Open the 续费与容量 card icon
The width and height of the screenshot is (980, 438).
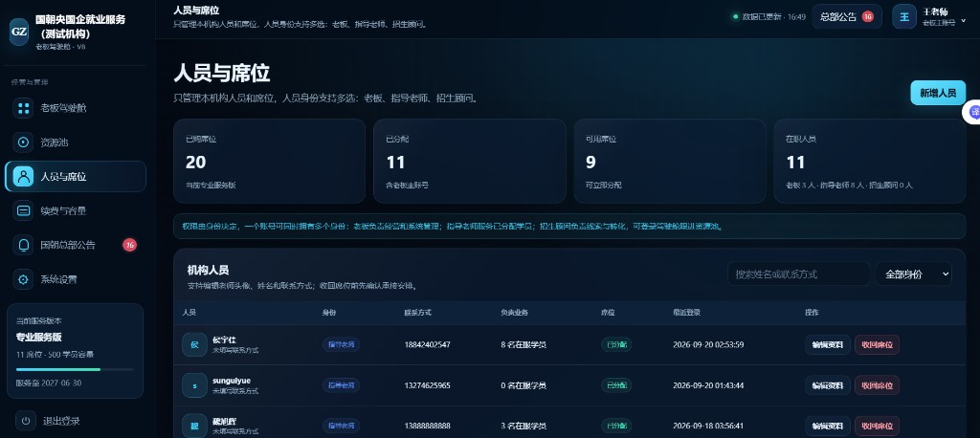tap(23, 210)
